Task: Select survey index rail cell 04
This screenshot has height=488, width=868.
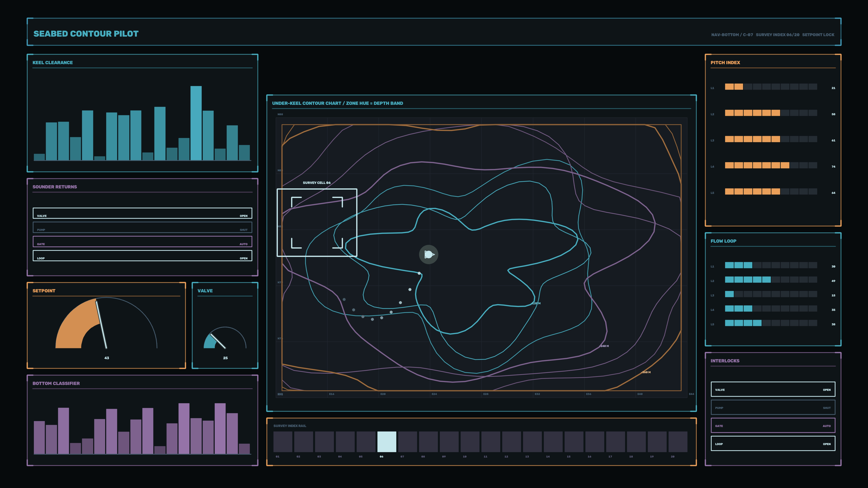Action: 345,442
